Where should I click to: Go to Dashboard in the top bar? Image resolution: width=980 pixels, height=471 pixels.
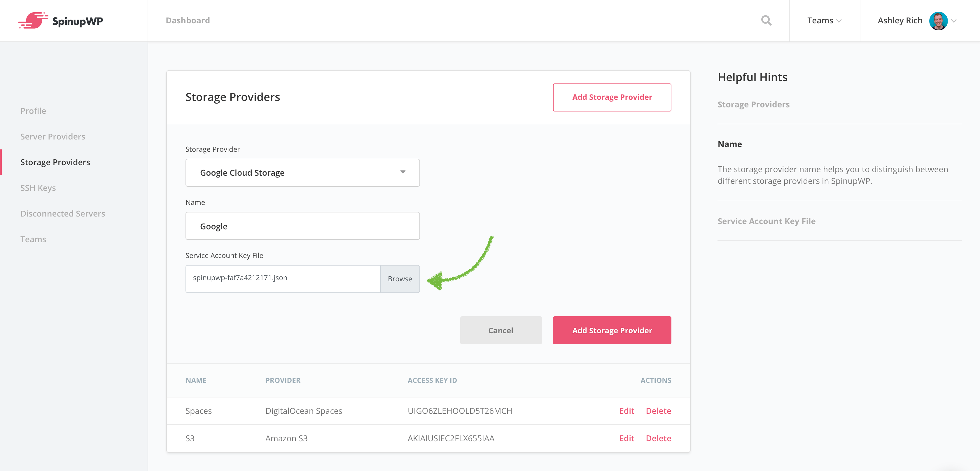(x=188, y=20)
